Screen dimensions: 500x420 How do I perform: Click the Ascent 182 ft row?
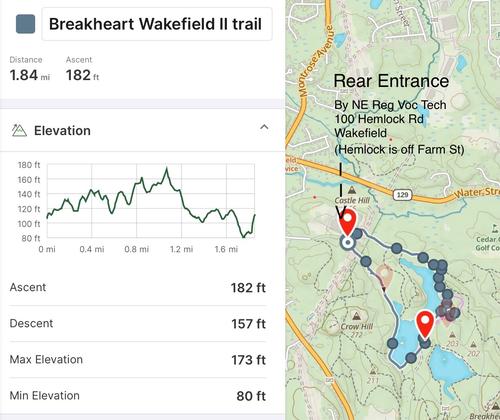point(138,288)
